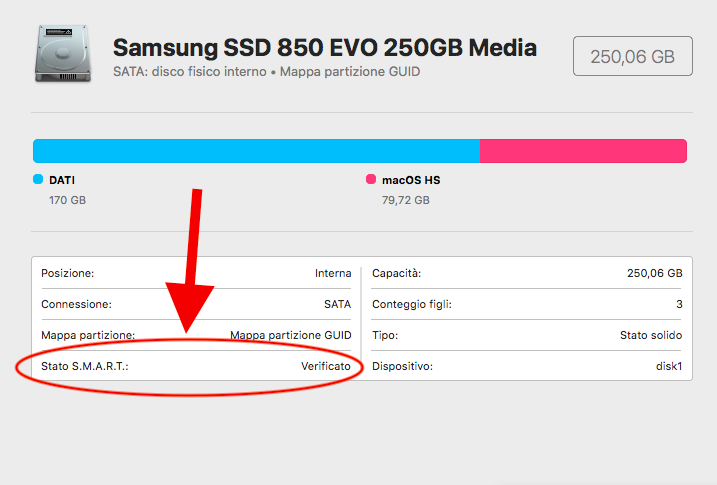Click the hard drive disk icon
The height and width of the screenshot is (485, 717).
pos(63,54)
